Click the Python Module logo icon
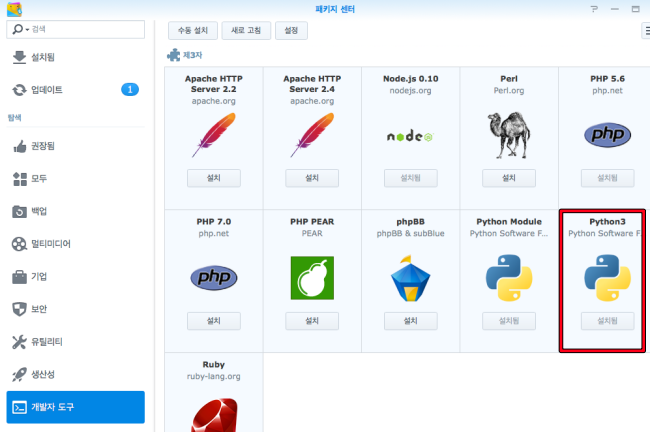650x432 pixels. click(509, 278)
